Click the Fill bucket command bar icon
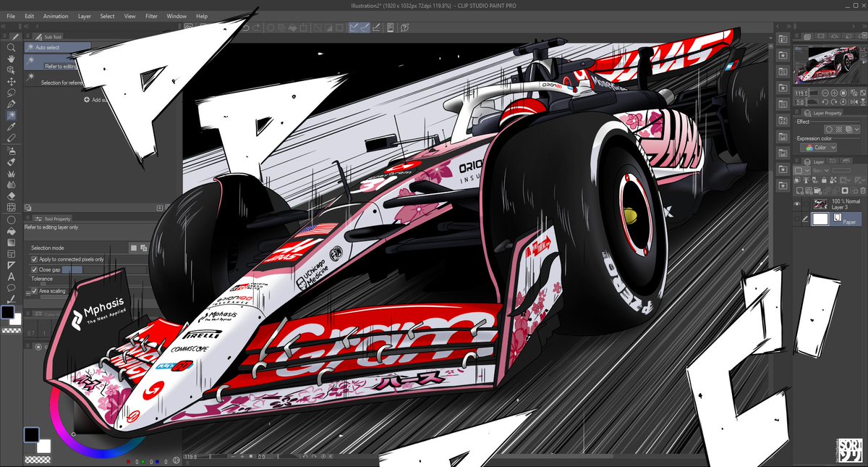 click(293, 28)
